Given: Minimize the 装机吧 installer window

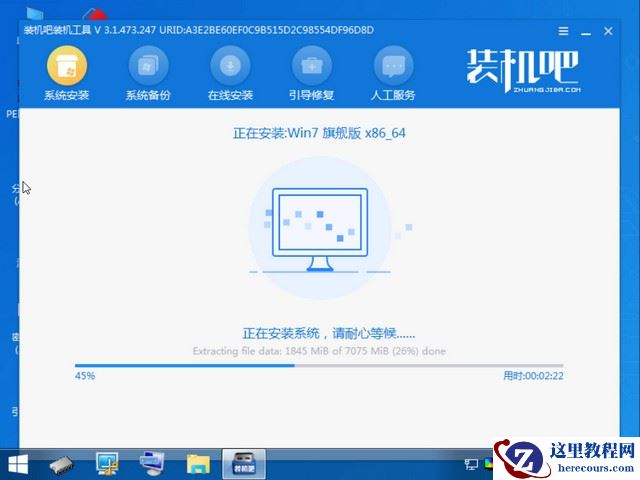Looking at the screenshot, I should pos(586,32).
